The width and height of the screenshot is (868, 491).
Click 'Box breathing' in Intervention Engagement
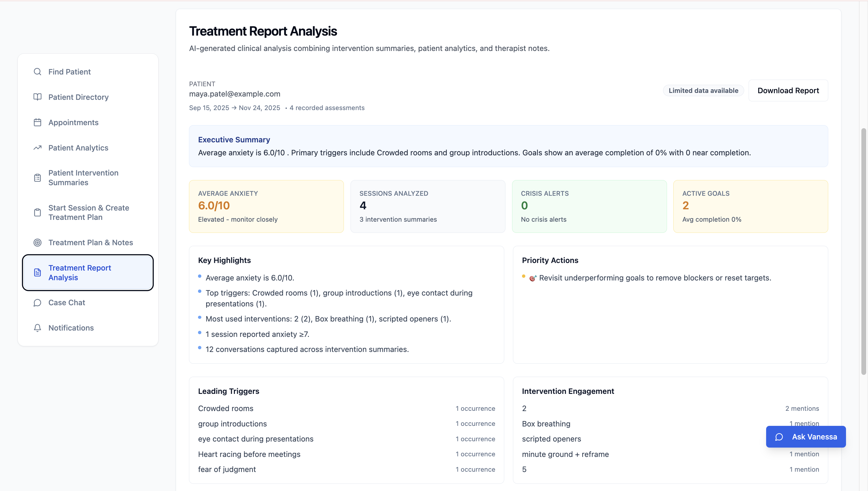point(546,424)
